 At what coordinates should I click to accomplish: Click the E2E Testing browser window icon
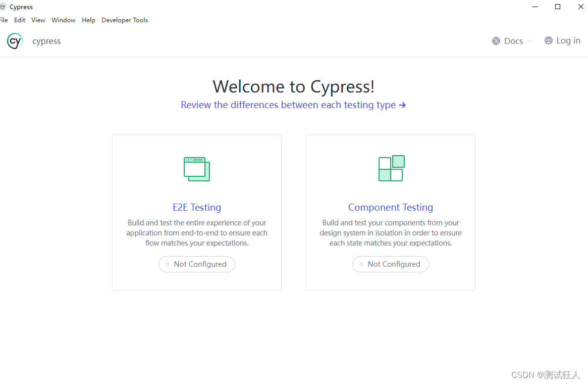(x=197, y=169)
